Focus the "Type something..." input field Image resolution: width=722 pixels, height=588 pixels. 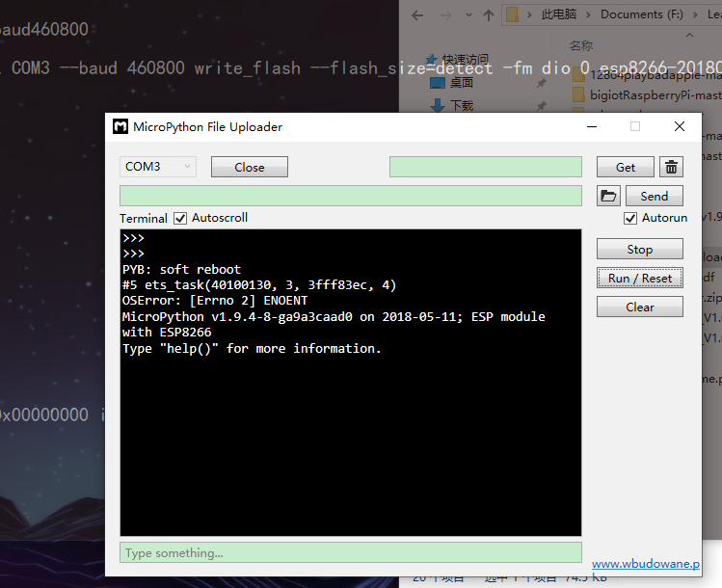351,552
